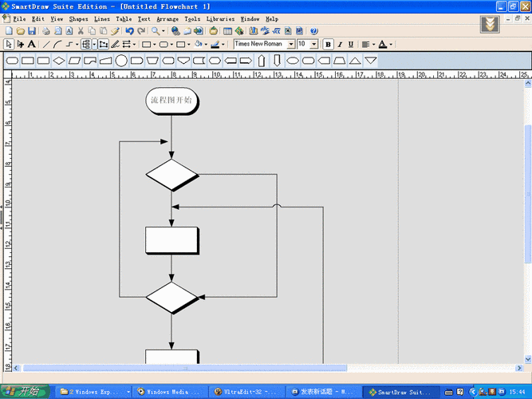Image resolution: width=532 pixels, height=399 pixels.
Task: Select the arc line tool
Action: 58,45
